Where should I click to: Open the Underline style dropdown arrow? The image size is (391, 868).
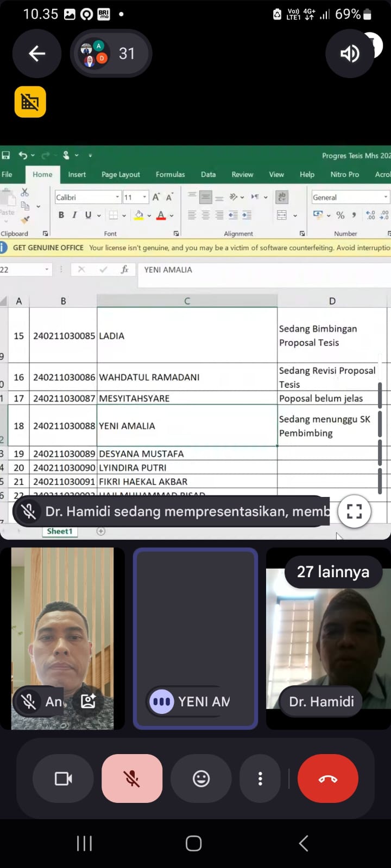coord(99,215)
